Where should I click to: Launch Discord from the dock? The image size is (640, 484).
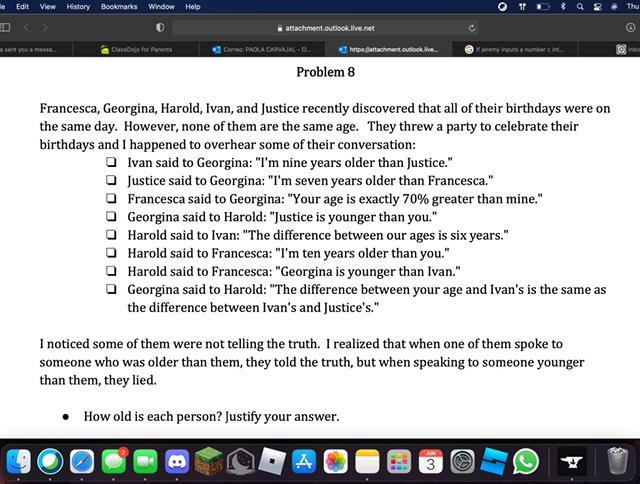(177, 462)
